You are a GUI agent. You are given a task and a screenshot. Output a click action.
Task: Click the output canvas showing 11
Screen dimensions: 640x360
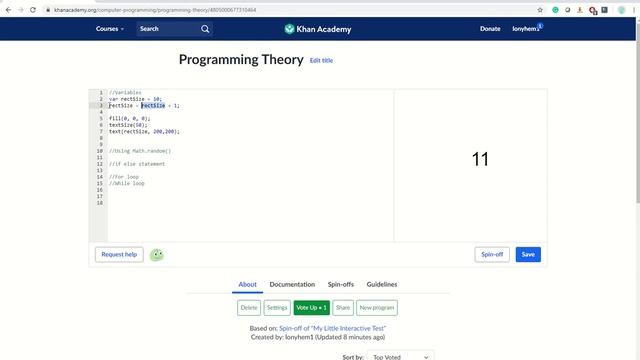pyautogui.click(x=471, y=165)
